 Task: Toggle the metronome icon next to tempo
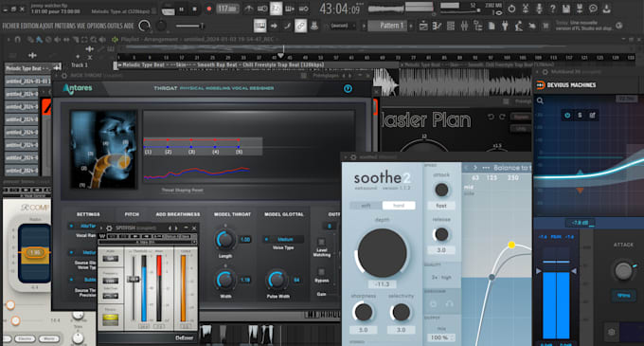(x=248, y=9)
